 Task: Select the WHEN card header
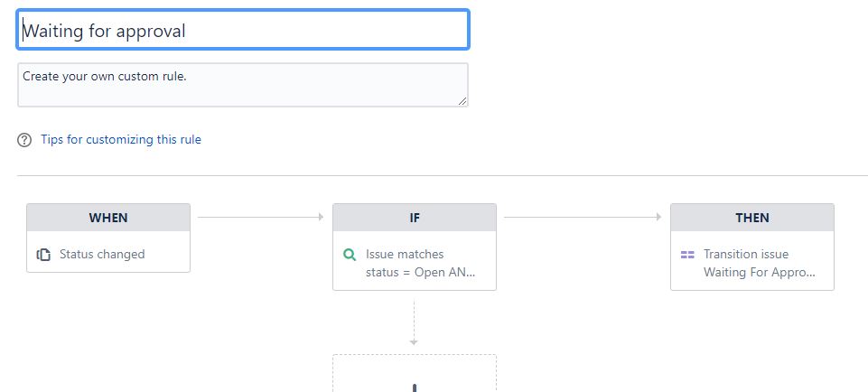click(108, 218)
